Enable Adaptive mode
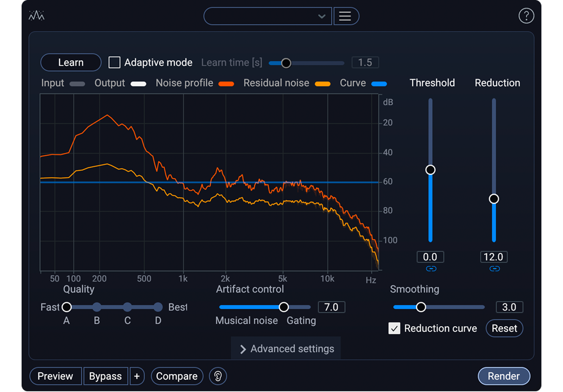The width and height of the screenshot is (563, 392). coord(114,62)
